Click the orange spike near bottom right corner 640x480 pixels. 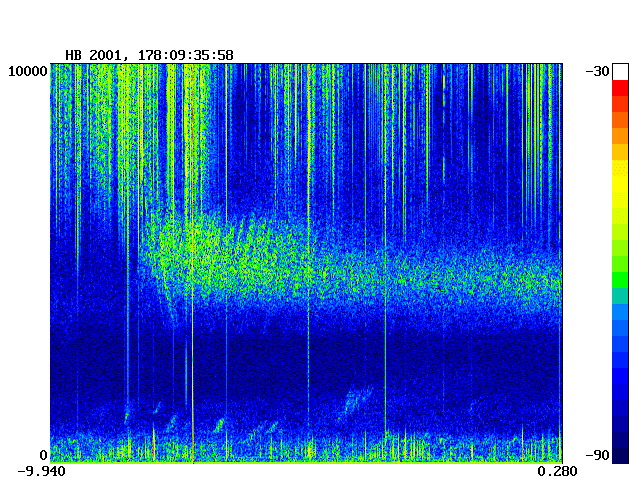click(521, 440)
